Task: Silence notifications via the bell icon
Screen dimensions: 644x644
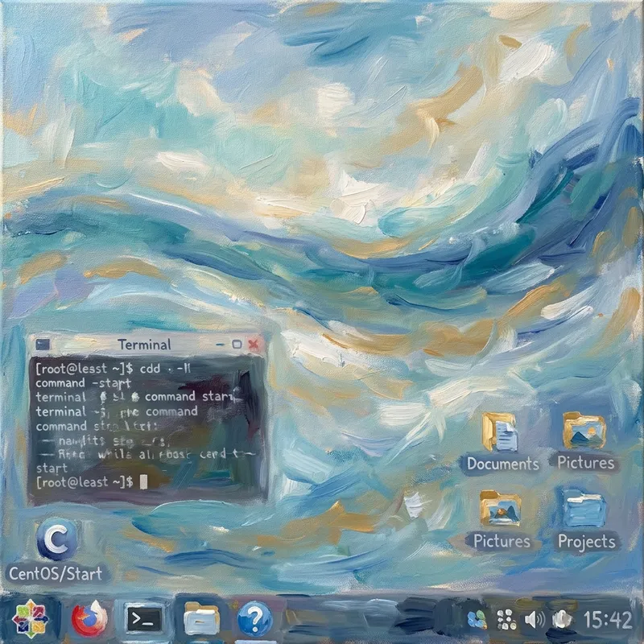Action: [560, 618]
